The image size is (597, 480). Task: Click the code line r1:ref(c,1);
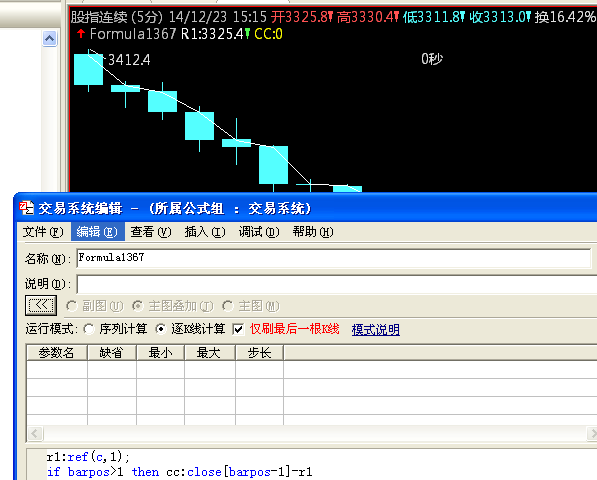[88, 456]
